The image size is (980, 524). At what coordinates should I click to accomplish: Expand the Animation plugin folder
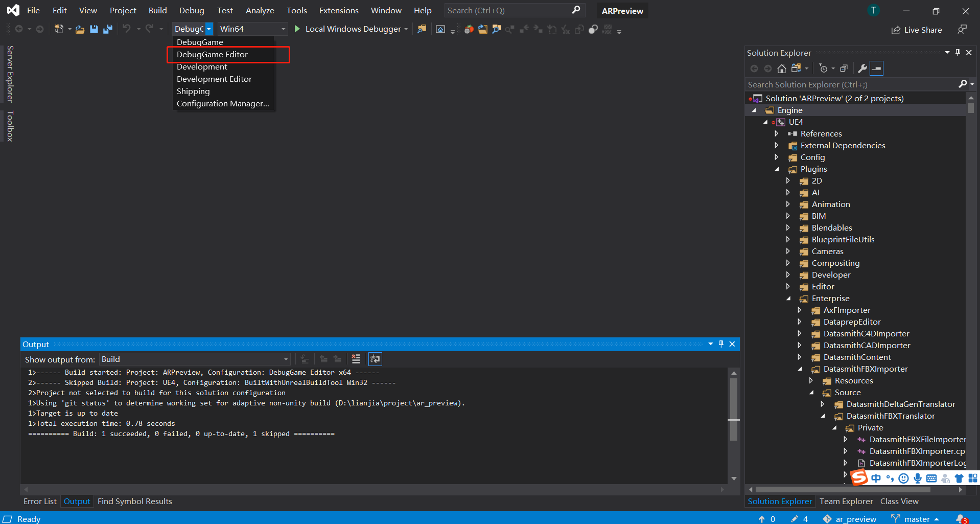(788, 204)
